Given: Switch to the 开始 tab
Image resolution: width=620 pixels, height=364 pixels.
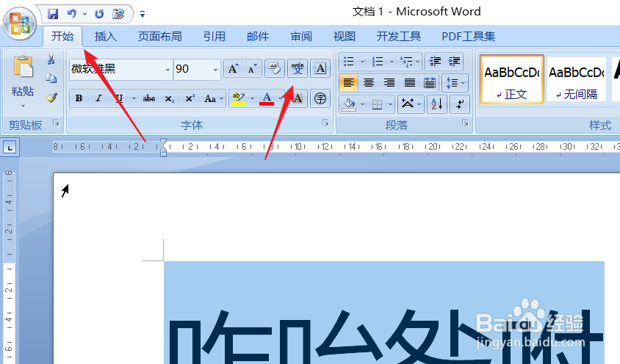Looking at the screenshot, I should pyautogui.click(x=62, y=37).
